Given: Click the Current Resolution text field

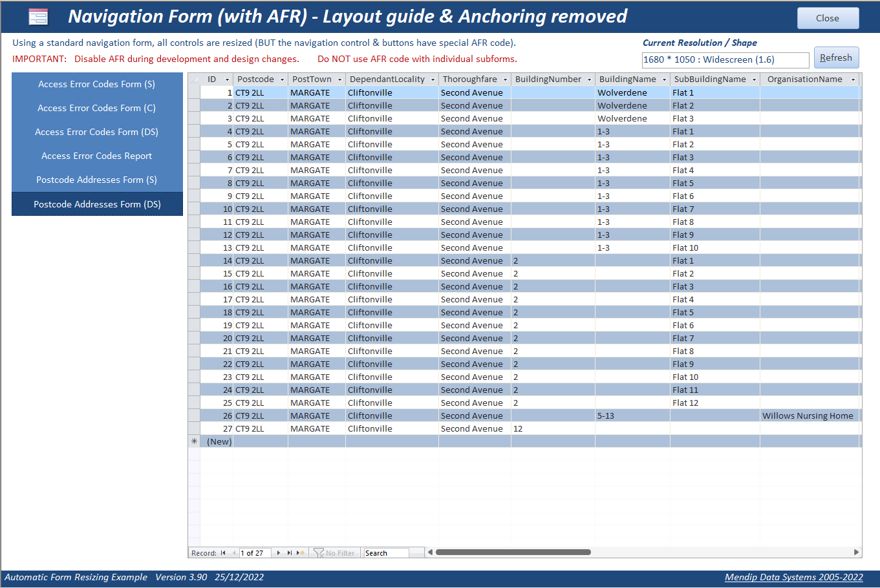Looking at the screenshot, I should [725, 59].
